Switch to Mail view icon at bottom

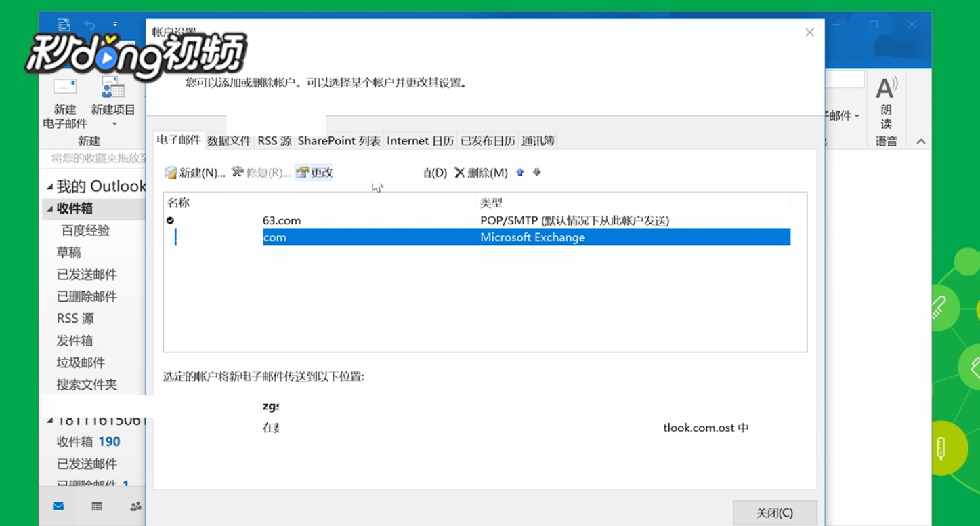(59, 506)
